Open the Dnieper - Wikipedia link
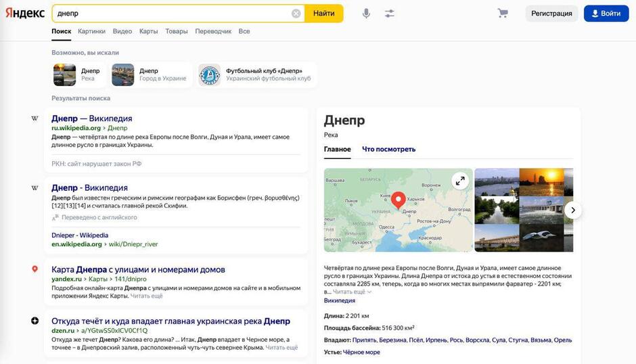Image resolution: width=636 pixels, height=364 pixels. pyautogui.click(x=80, y=235)
